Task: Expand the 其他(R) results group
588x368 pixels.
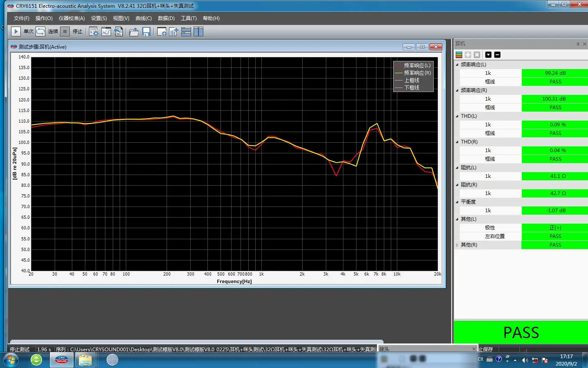Action: tap(457, 245)
